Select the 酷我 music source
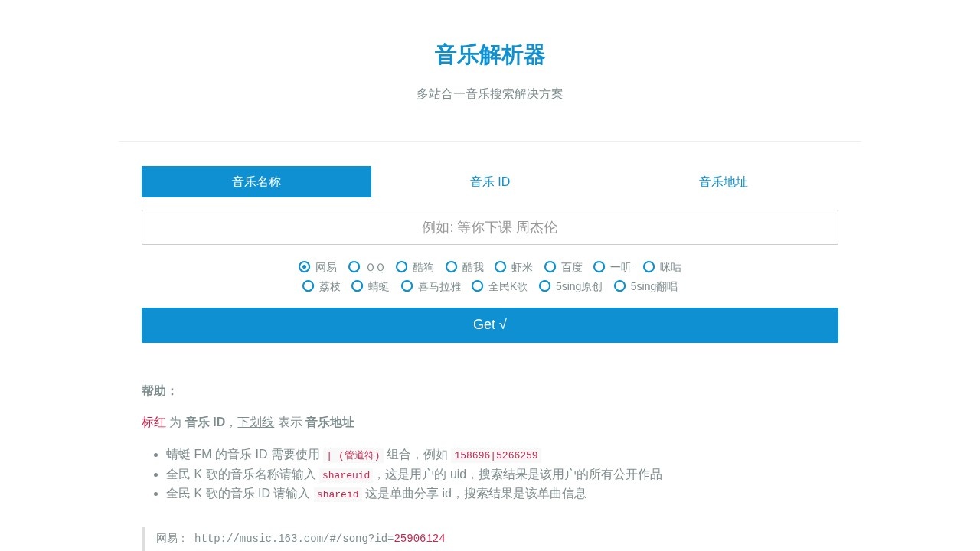 pyautogui.click(x=452, y=267)
